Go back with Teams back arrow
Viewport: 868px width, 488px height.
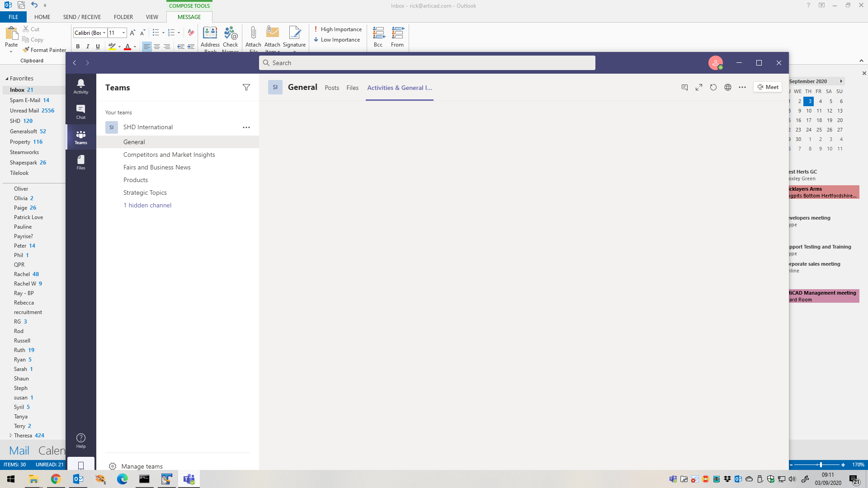tap(75, 63)
